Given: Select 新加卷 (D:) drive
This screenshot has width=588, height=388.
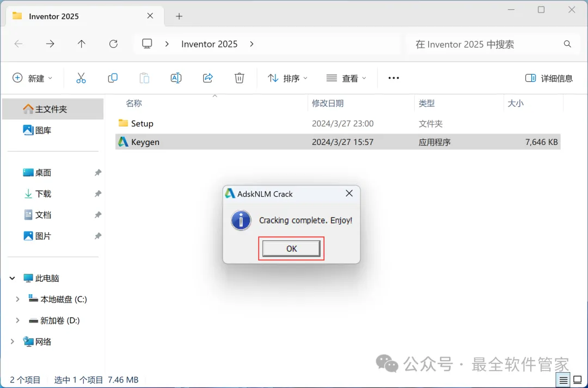Looking at the screenshot, I should pos(54,320).
